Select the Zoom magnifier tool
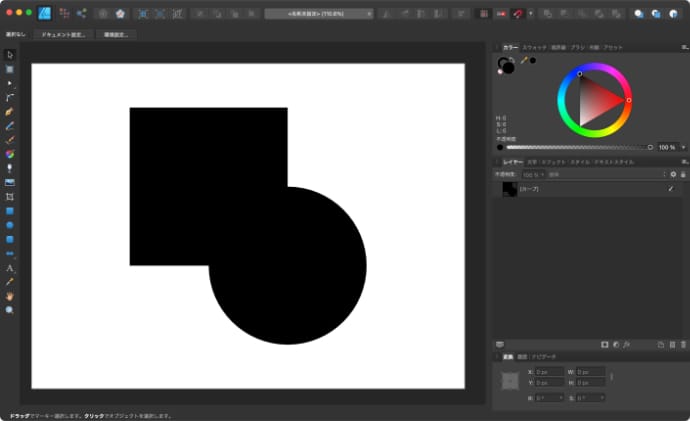Viewport: 690px width, 421px height. (x=10, y=311)
